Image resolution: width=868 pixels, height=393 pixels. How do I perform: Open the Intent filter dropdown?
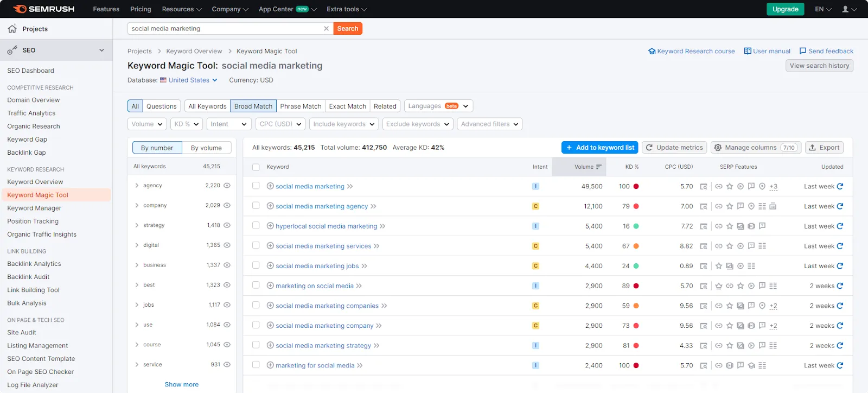pyautogui.click(x=228, y=124)
